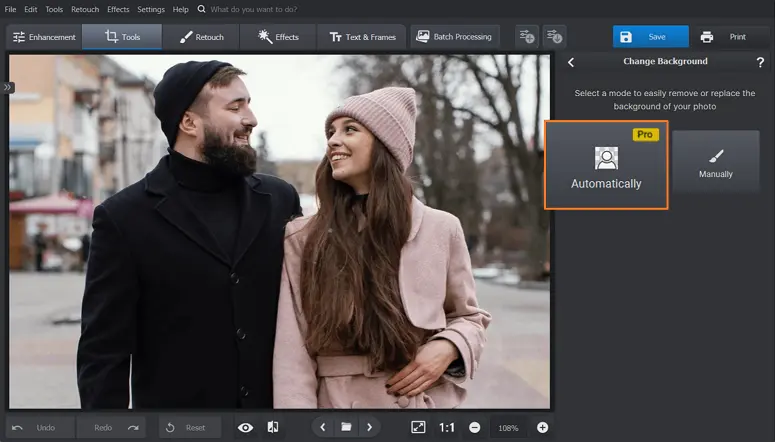775x442 pixels.
Task: Redo the last action
Action: pyautogui.click(x=111, y=428)
